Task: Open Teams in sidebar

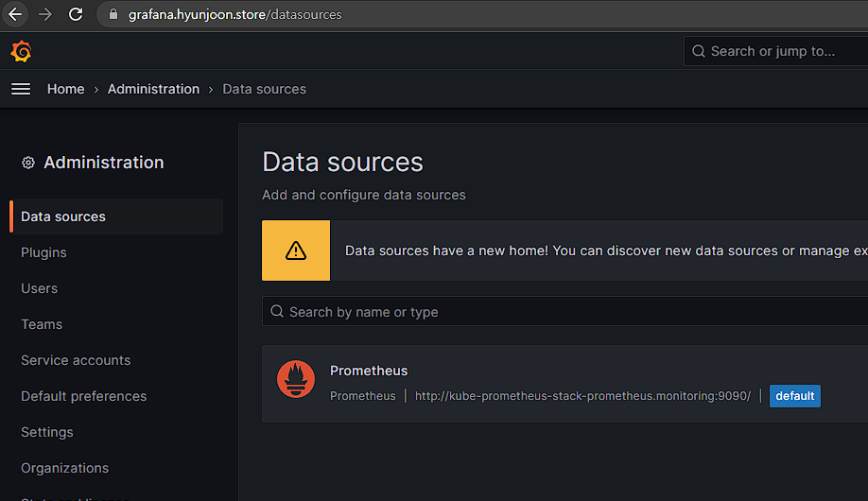Action: coord(42,324)
